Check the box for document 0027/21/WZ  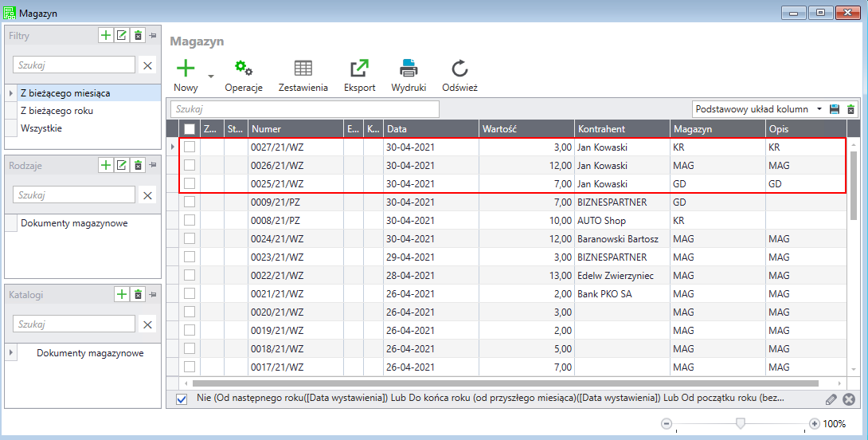(190, 147)
